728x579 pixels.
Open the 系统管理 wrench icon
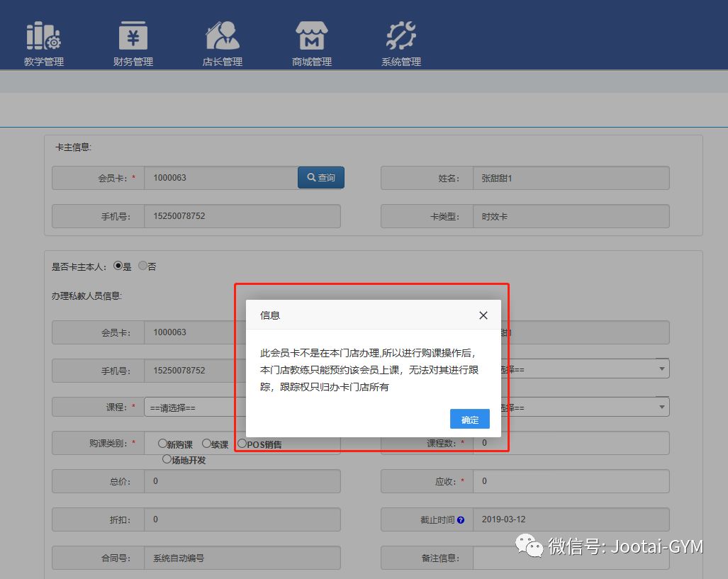(401, 35)
